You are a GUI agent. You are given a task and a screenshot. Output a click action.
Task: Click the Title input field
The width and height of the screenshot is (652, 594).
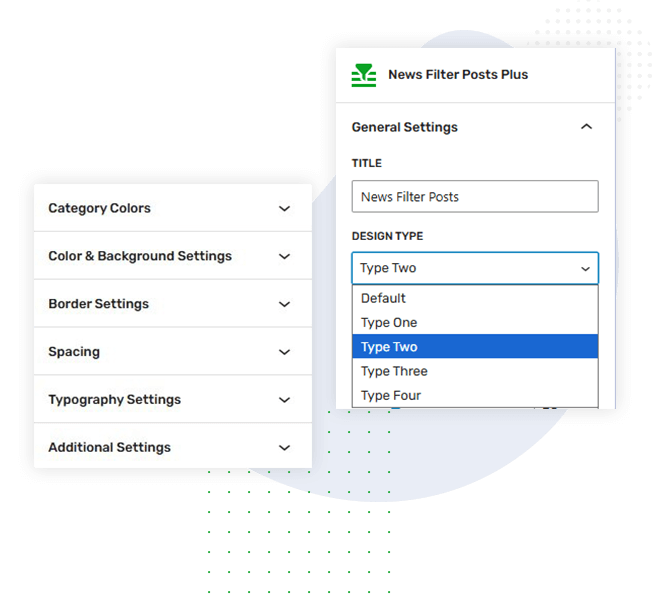pos(475,197)
